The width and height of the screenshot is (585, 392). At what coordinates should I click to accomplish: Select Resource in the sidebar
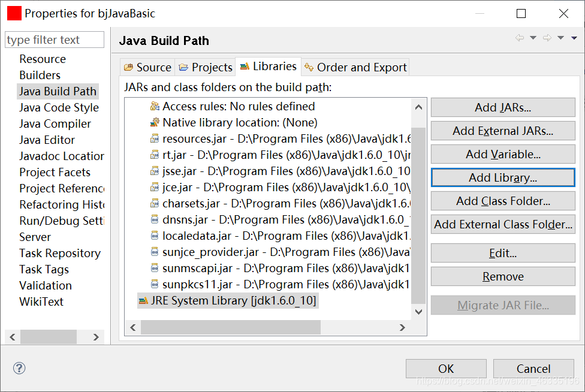[x=43, y=59]
